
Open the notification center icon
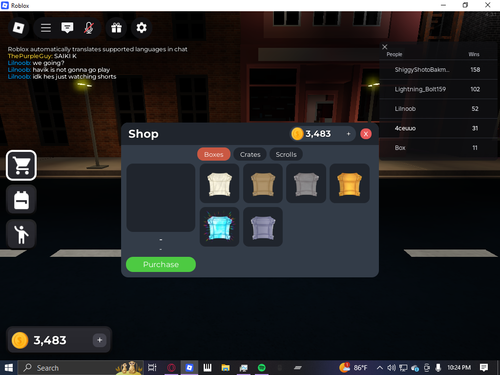(484, 368)
